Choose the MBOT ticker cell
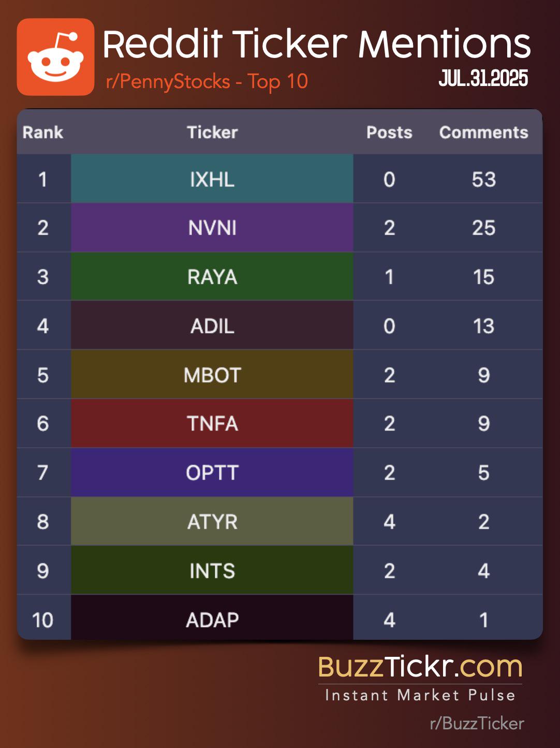 (212, 375)
